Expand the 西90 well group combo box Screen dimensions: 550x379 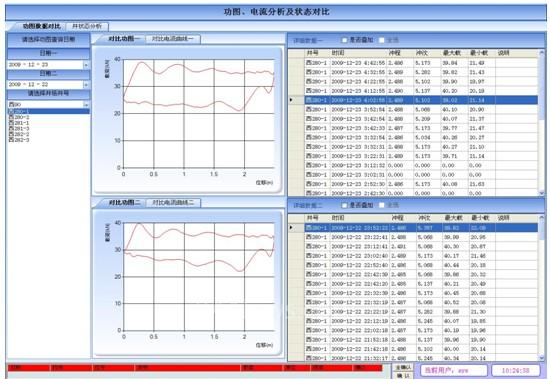[86, 105]
